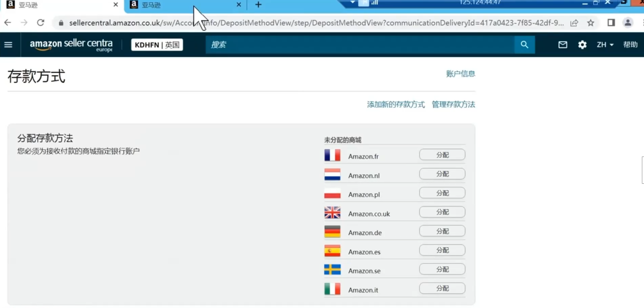Click 分配 button next to Amazon.de
Screen dimensions: 644x308
(x=442, y=231)
